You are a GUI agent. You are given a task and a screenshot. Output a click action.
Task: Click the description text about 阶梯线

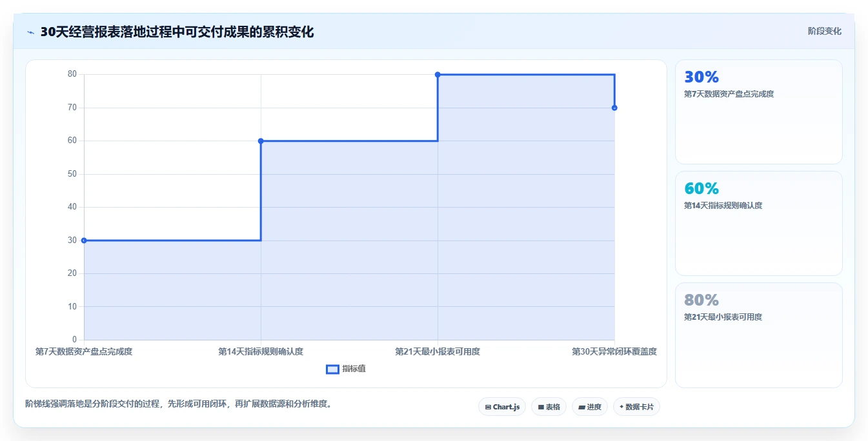178,404
